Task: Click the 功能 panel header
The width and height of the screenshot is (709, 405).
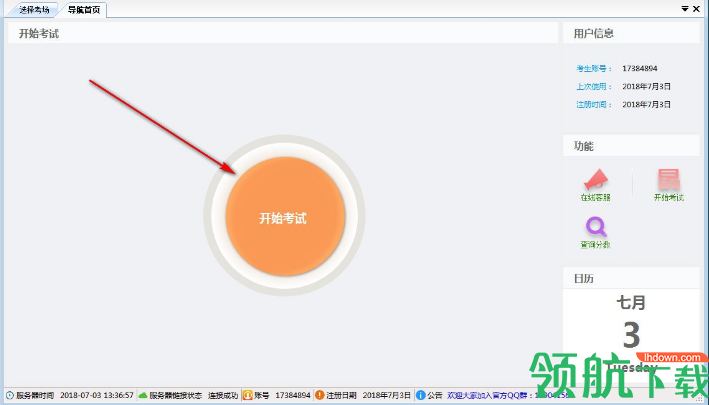Action: (x=631, y=146)
